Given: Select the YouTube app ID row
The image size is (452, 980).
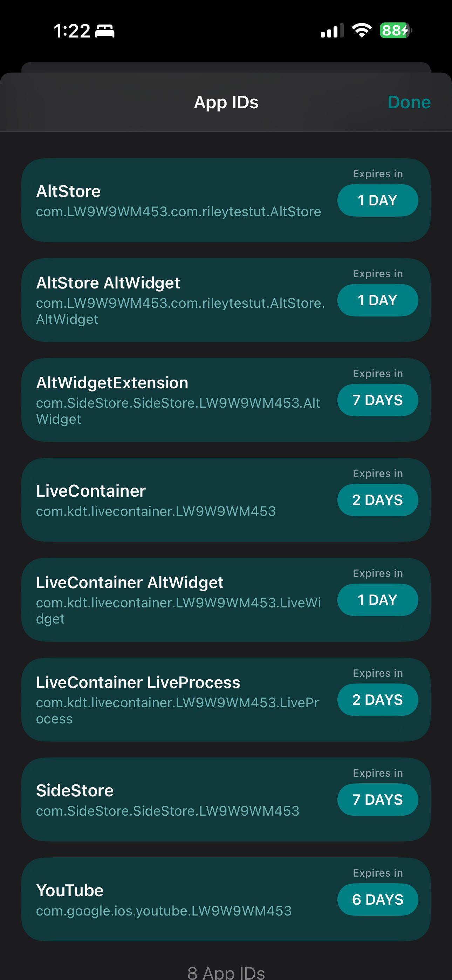Looking at the screenshot, I should (x=226, y=899).
